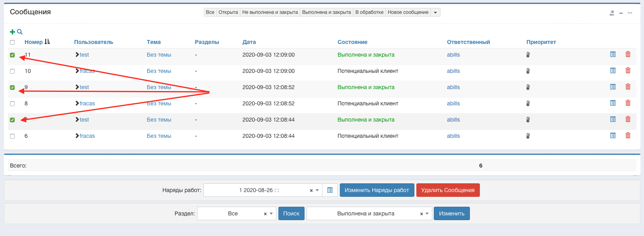Sort table by Дата column header
This screenshot has height=236, width=644.
point(249,42)
